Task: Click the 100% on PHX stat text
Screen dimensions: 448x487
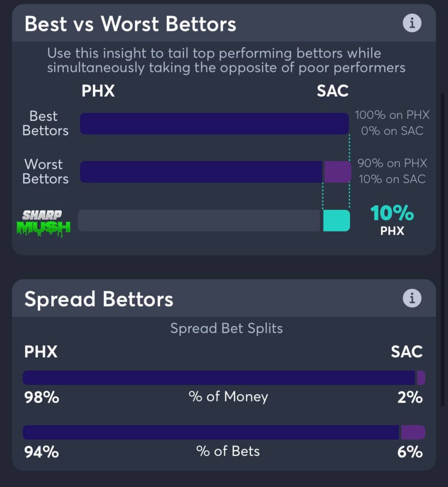Action: [391, 115]
